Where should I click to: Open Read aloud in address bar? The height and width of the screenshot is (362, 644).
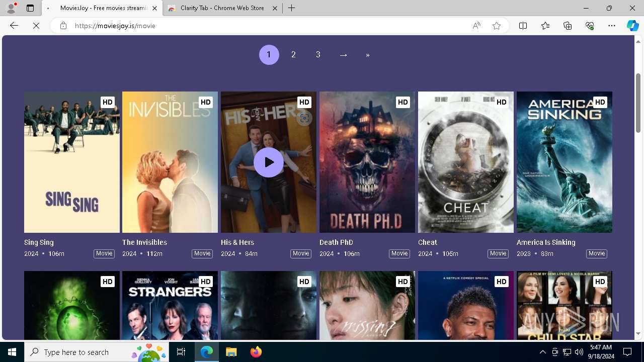coord(476,26)
